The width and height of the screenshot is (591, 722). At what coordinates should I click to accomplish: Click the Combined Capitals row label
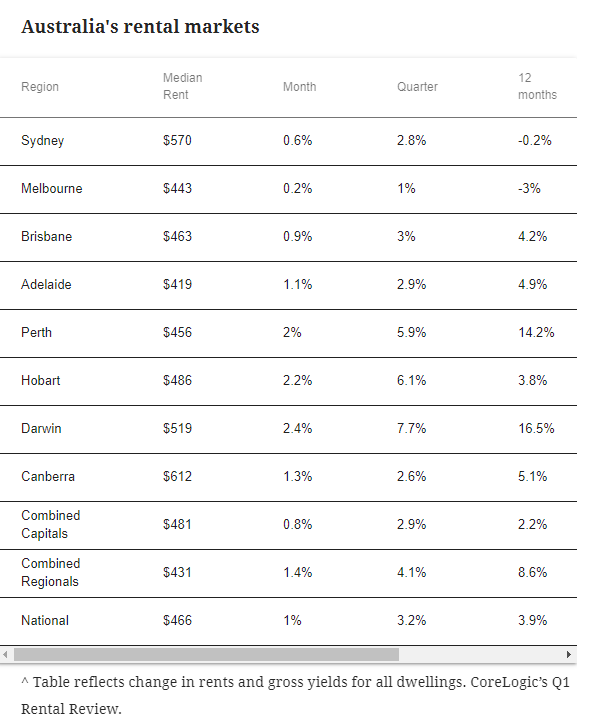51,524
